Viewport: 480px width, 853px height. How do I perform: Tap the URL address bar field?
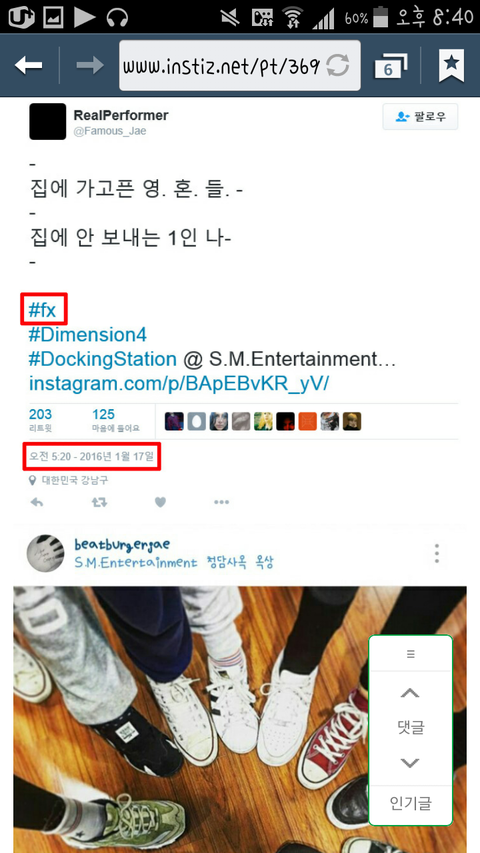click(240, 66)
